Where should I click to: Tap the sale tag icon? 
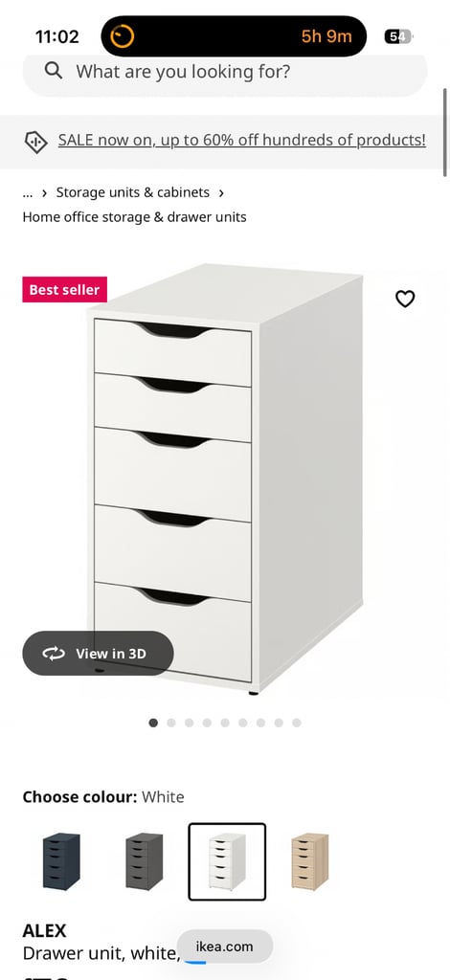point(35,142)
